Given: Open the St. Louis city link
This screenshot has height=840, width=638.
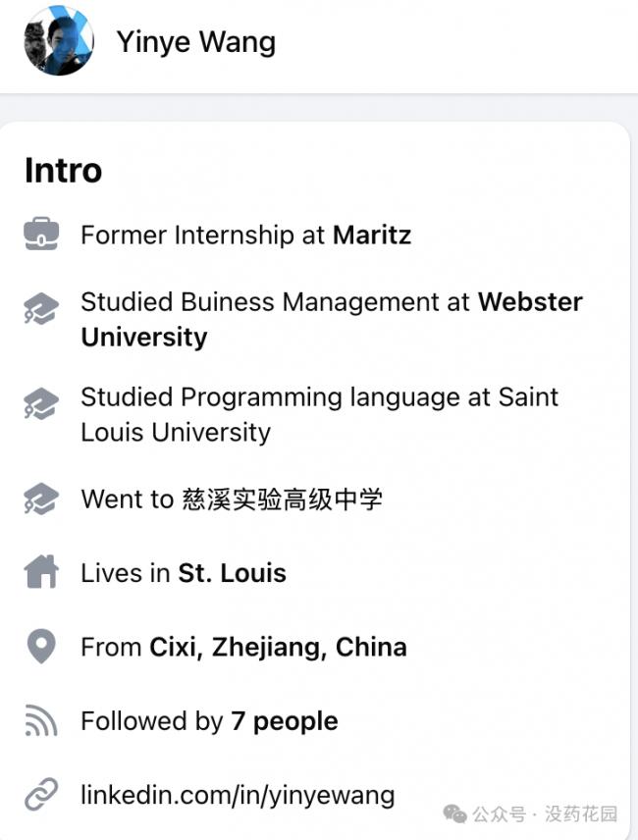Looking at the screenshot, I should [x=232, y=573].
